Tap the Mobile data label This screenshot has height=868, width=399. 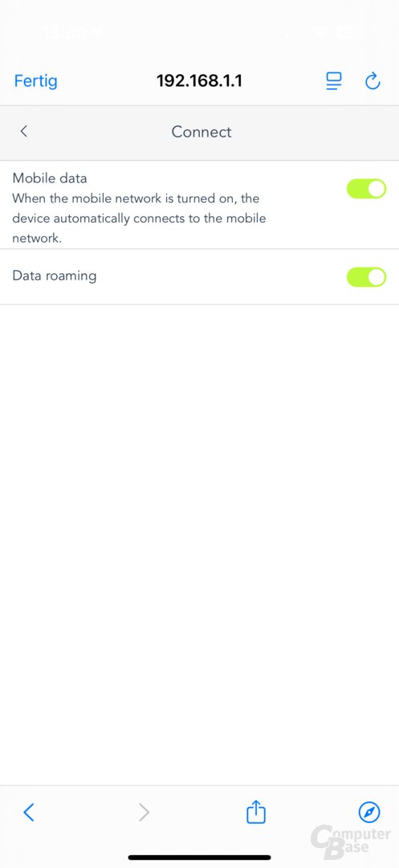point(50,178)
